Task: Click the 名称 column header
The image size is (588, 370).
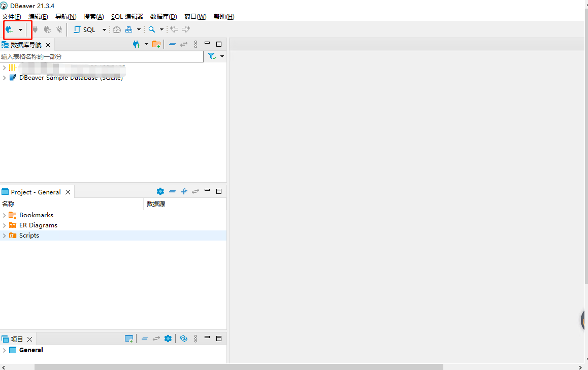Action: [x=8, y=204]
